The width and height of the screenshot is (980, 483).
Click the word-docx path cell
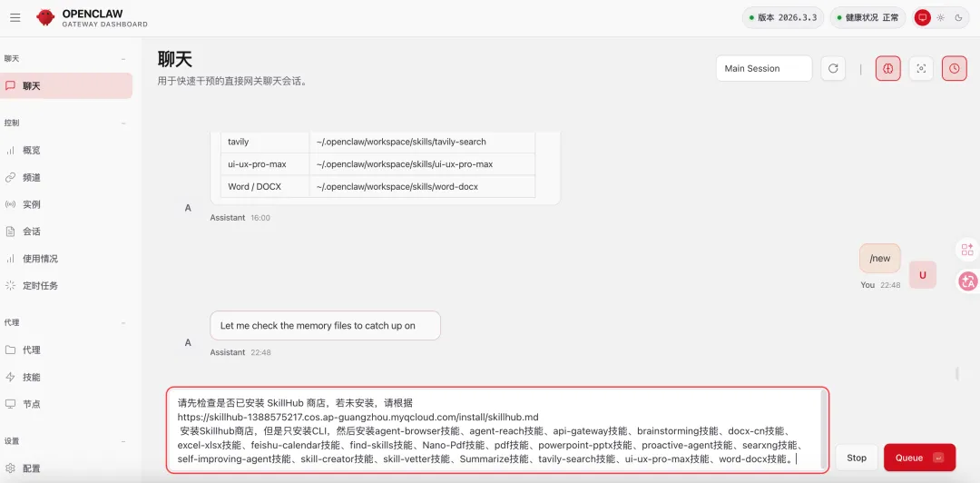pos(422,186)
